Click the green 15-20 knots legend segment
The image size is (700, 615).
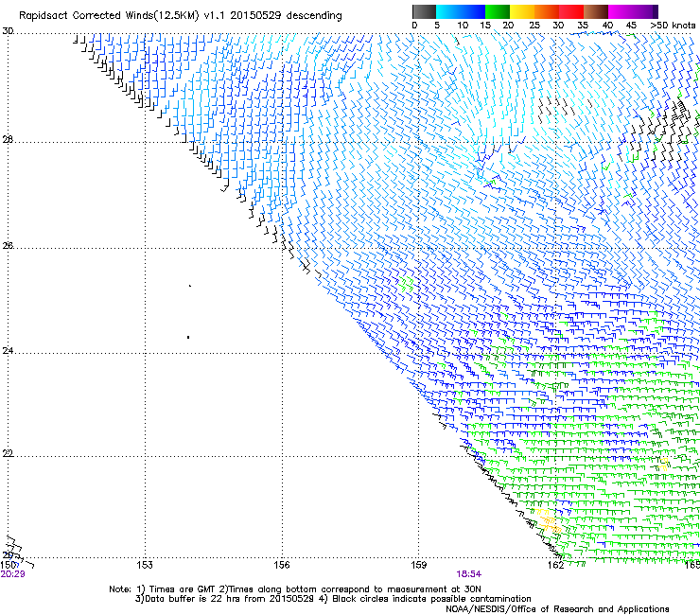(498, 11)
